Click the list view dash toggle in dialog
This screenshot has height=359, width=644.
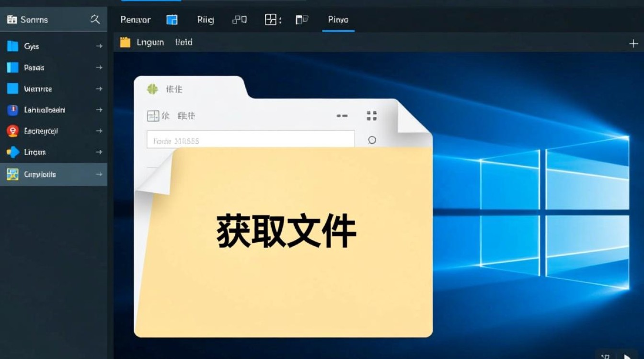click(x=342, y=116)
